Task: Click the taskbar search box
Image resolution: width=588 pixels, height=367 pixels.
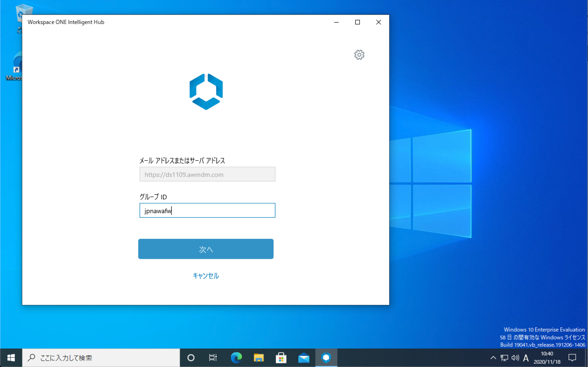Action: point(101,357)
